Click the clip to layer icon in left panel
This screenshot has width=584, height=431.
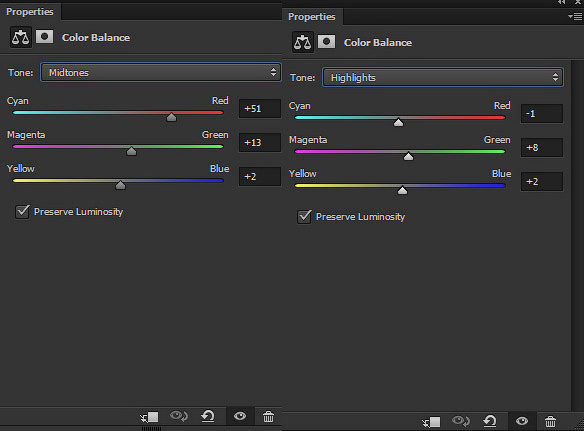pos(149,416)
